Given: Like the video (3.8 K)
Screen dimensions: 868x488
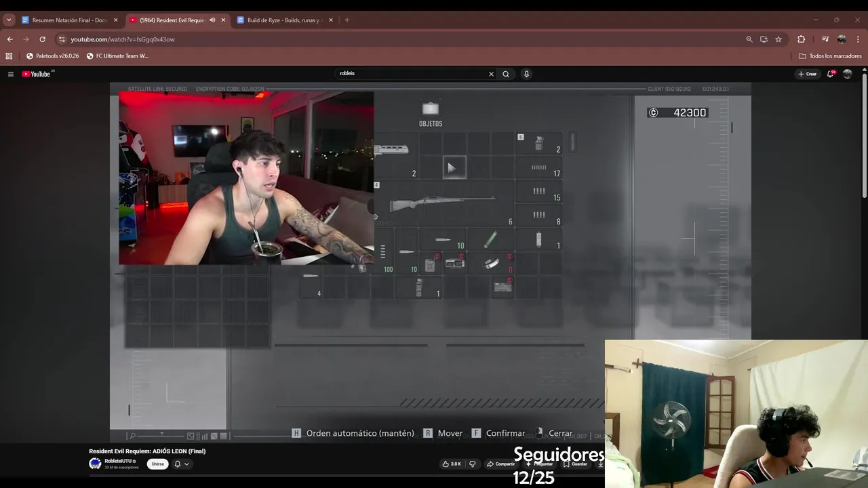Looking at the screenshot, I should (452, 464).
